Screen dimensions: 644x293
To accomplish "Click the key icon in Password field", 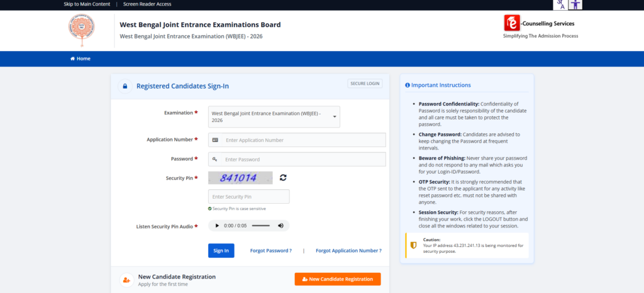I will point(214,159).
